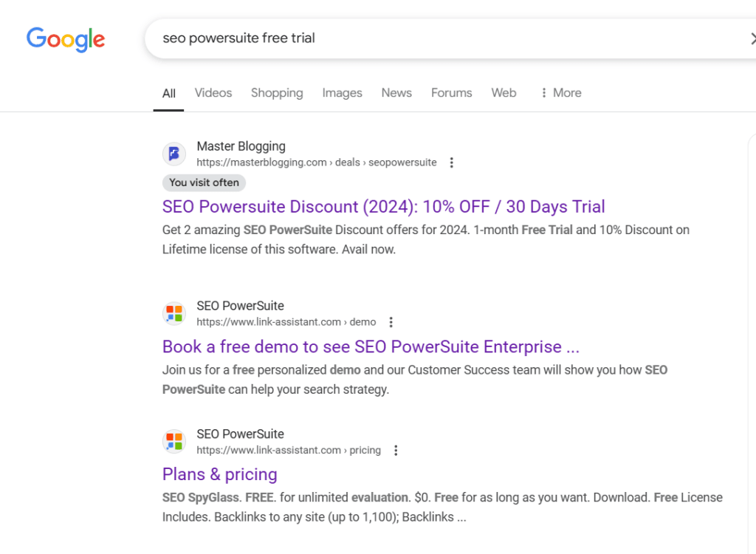
Task: Open the More search filters dropdown
Action: pos(560,92)
